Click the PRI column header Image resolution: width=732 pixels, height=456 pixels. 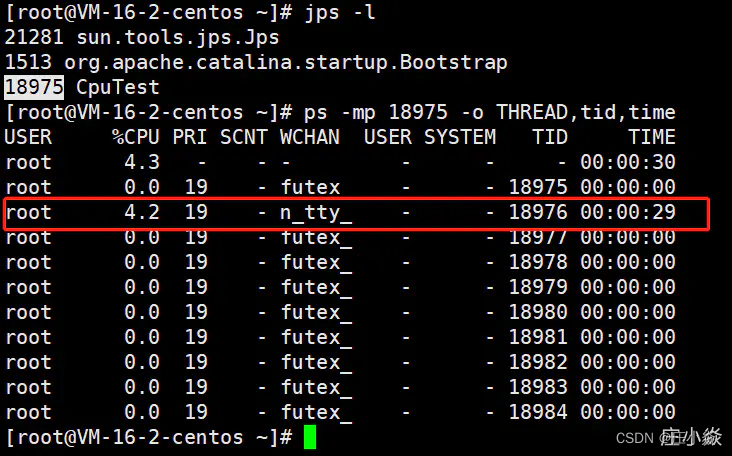click(190, 137)
